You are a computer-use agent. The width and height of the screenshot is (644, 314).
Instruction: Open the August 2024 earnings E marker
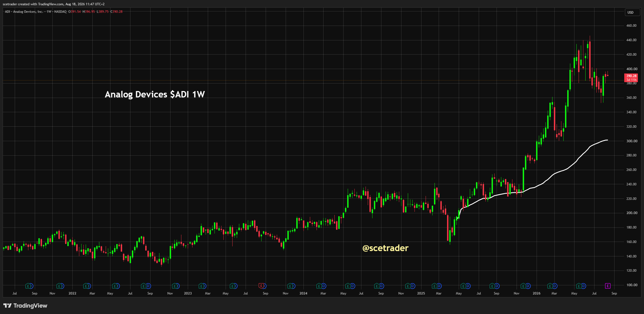[x=377, y=286]
